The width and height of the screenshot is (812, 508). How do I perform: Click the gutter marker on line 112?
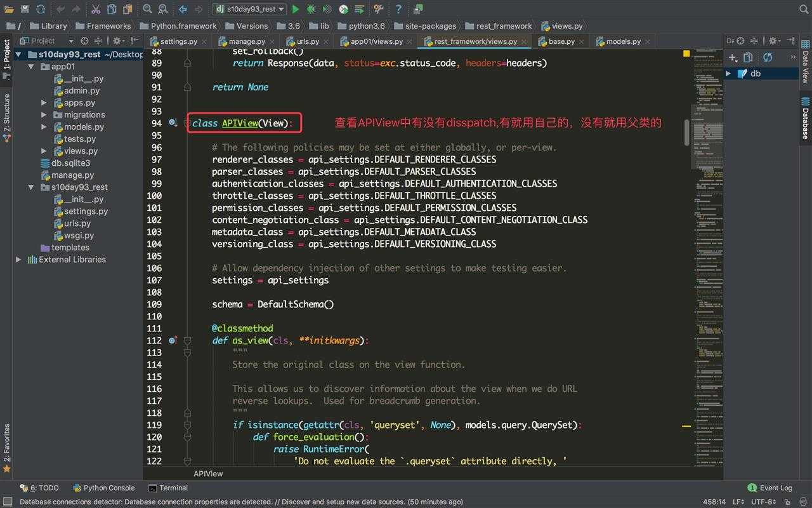point(173,340)
